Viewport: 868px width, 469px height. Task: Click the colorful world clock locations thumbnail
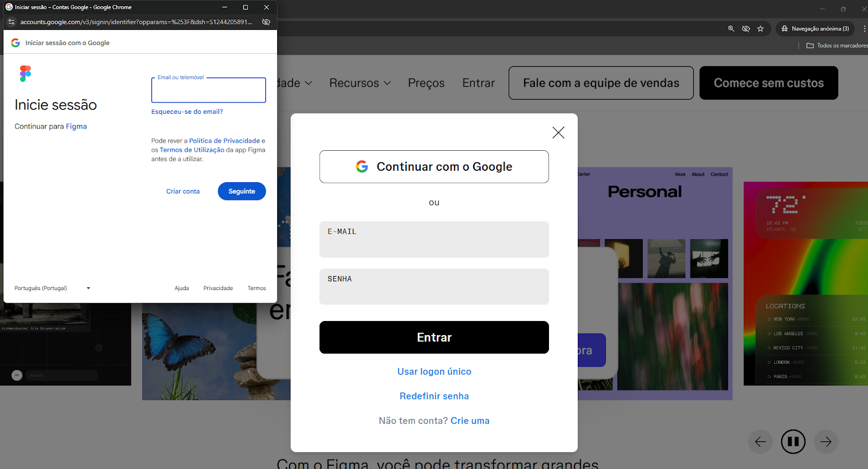click(806, 284)
